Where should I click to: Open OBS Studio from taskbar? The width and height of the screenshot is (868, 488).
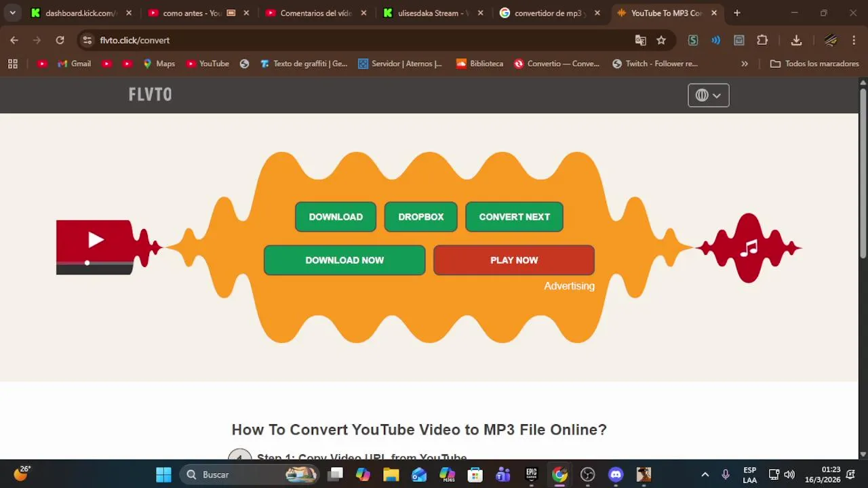pyautogui.click(x=588, y=474)
